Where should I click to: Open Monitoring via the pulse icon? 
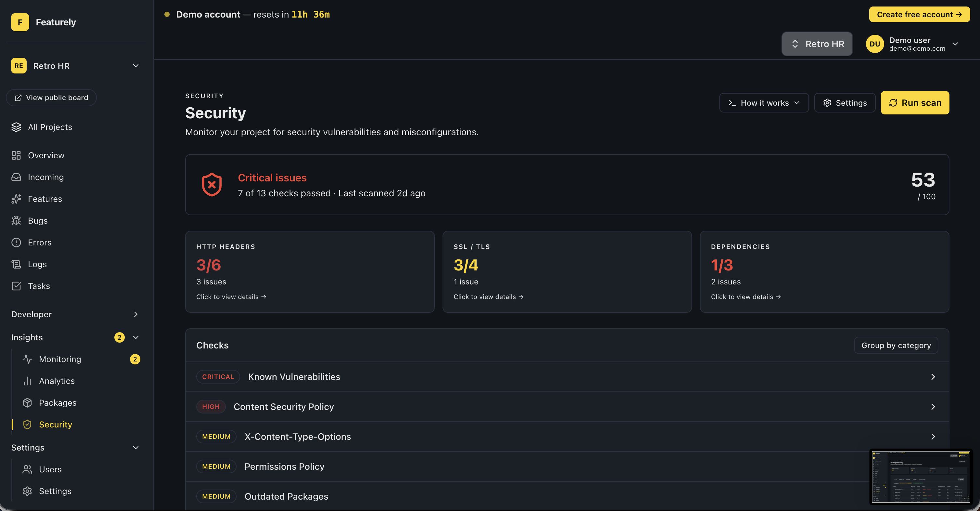(27, 359)
